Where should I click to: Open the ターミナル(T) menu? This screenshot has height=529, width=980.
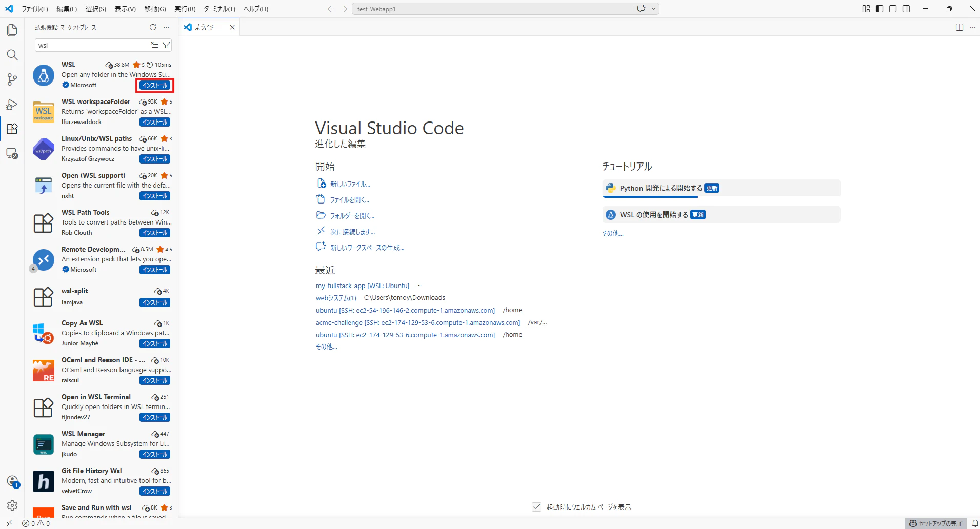coord(219,9)
